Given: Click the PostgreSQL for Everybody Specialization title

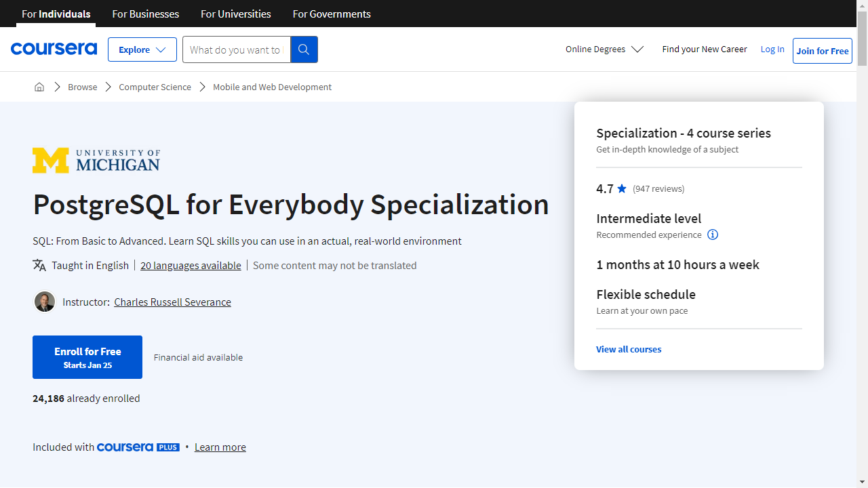Looking at the screenshot, I should click(x=291, y=205).
